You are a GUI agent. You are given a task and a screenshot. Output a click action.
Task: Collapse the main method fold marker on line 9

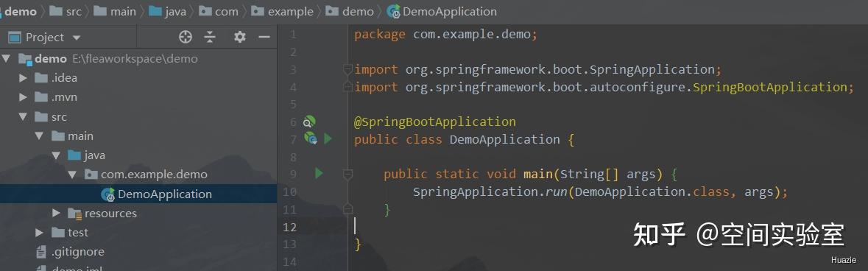[347, 174]
